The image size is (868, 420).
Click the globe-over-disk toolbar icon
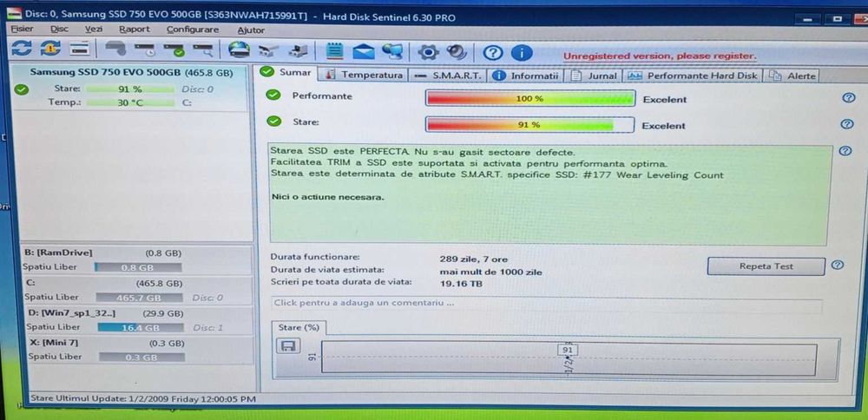pos(240,49)
